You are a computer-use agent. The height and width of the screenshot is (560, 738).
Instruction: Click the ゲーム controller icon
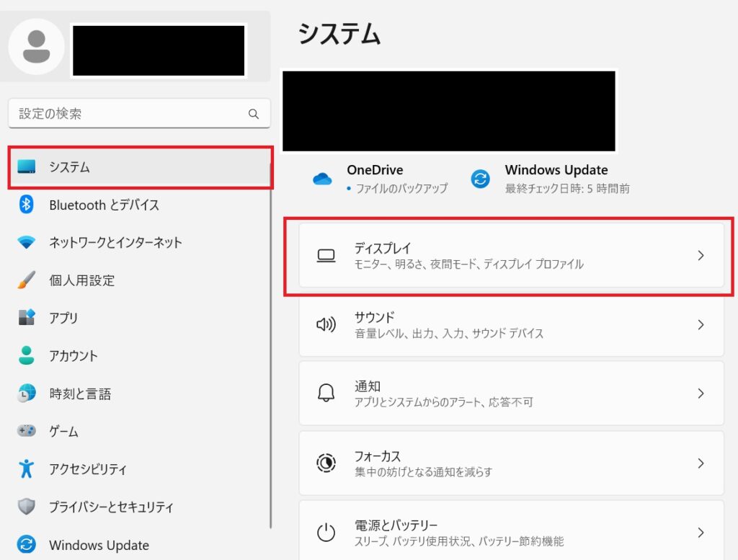click(27, 430)
